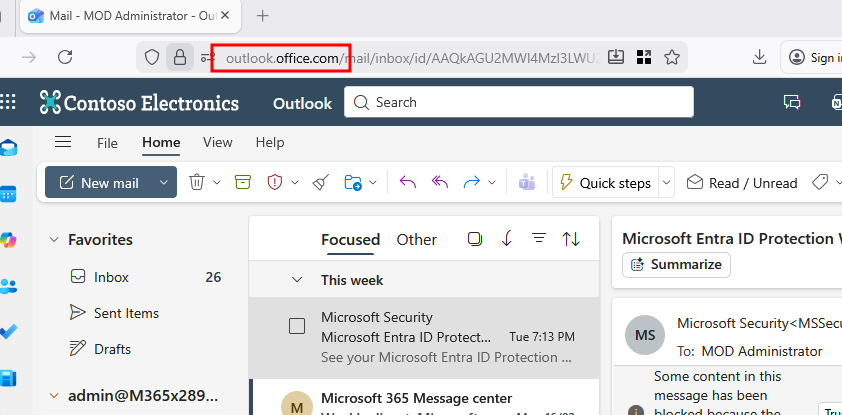Click the Delete trash icon
Screen dimensions: 842x415
pos(197,182)
